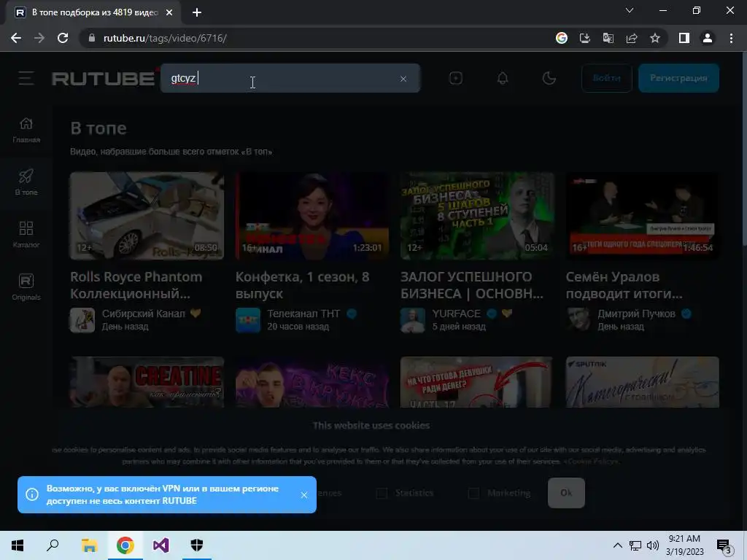Open НА ЧТО ГОТОВА ДЕВУШКИ thumbnail

(x=477, y=382)
